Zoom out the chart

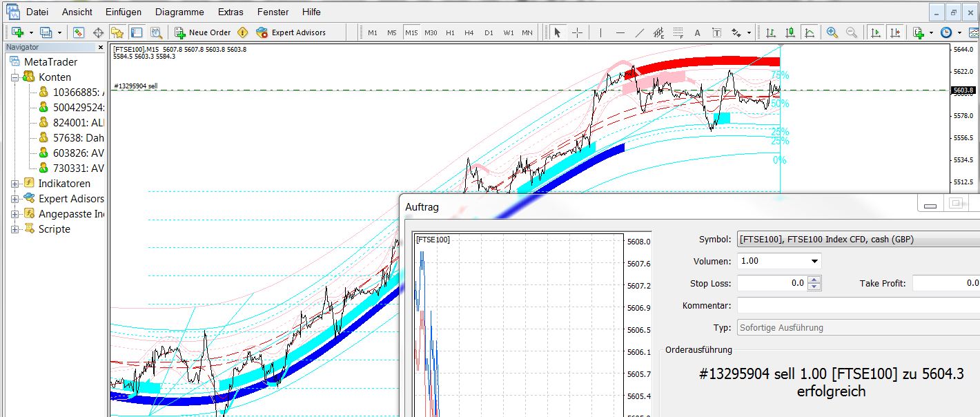852,32
